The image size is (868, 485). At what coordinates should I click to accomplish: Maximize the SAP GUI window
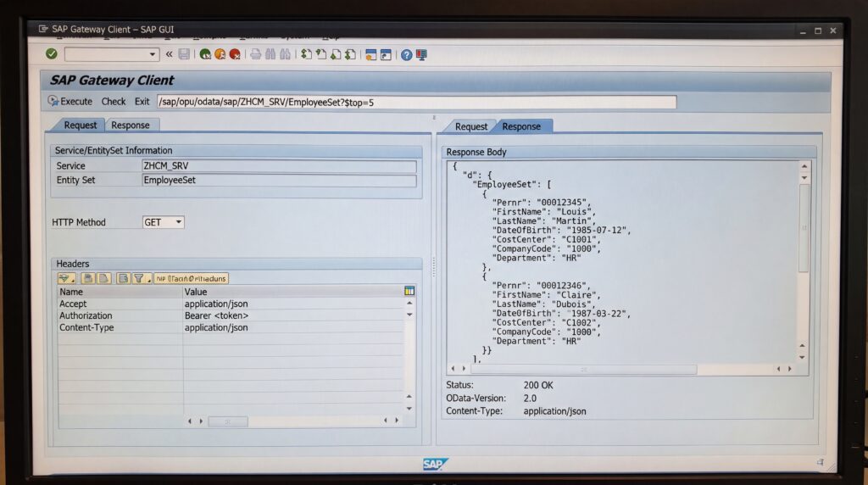click(818, 31)
